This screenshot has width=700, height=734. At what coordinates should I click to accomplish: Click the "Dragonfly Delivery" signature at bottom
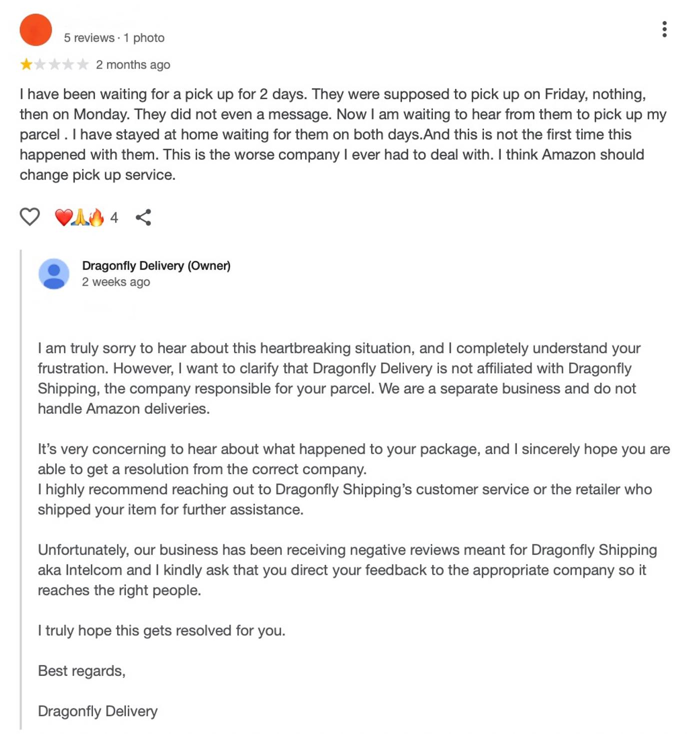pyautogui.click(x=97, y=711)
